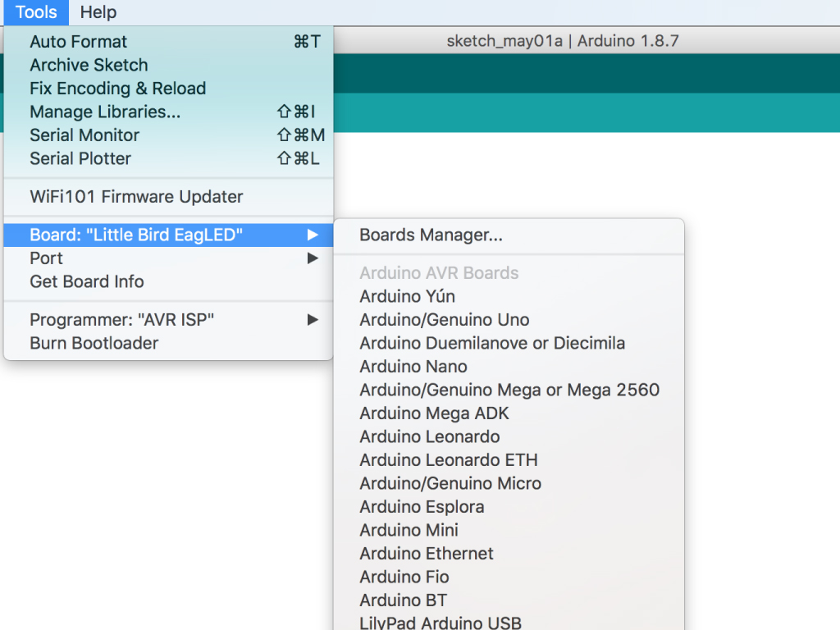Choose Auto Format from Tools menu
Screen dimensions: 840x630
168,41
